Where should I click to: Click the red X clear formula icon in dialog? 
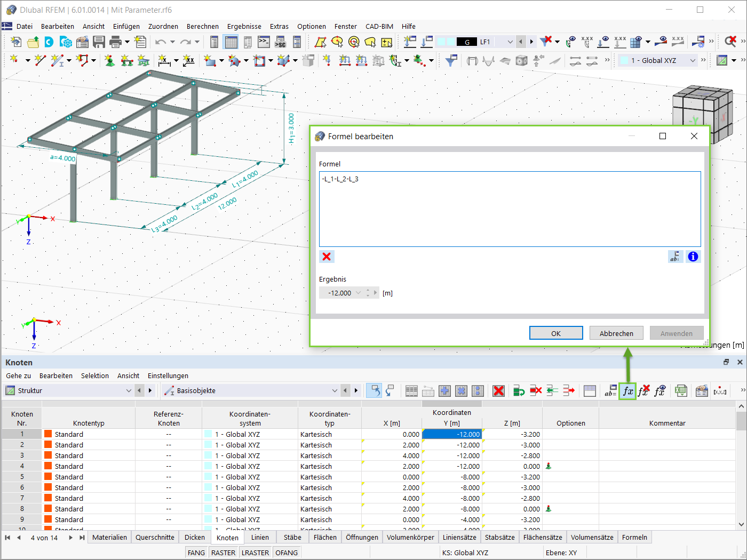tap(327, 257)
